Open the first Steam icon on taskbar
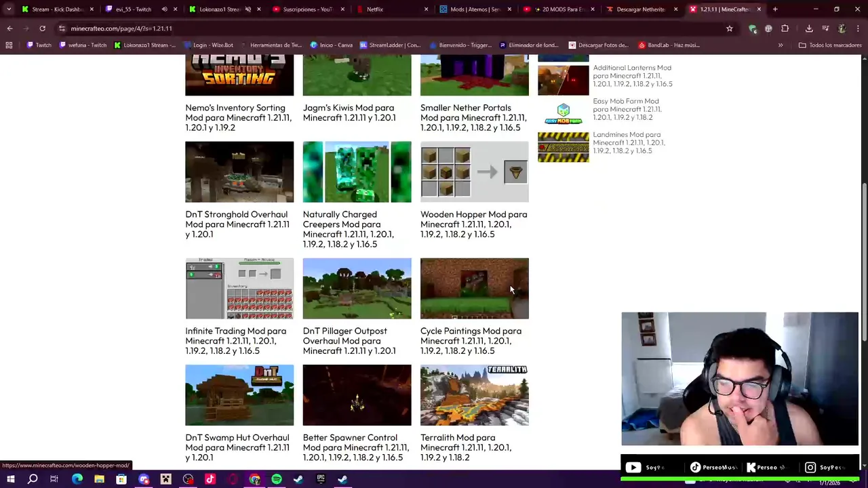Viewport: 868px width, 488px height. click(298, 479)
